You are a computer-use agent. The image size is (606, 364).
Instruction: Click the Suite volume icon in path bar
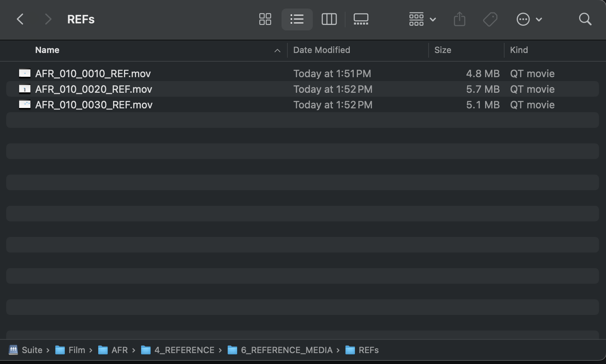pos(13,350)
